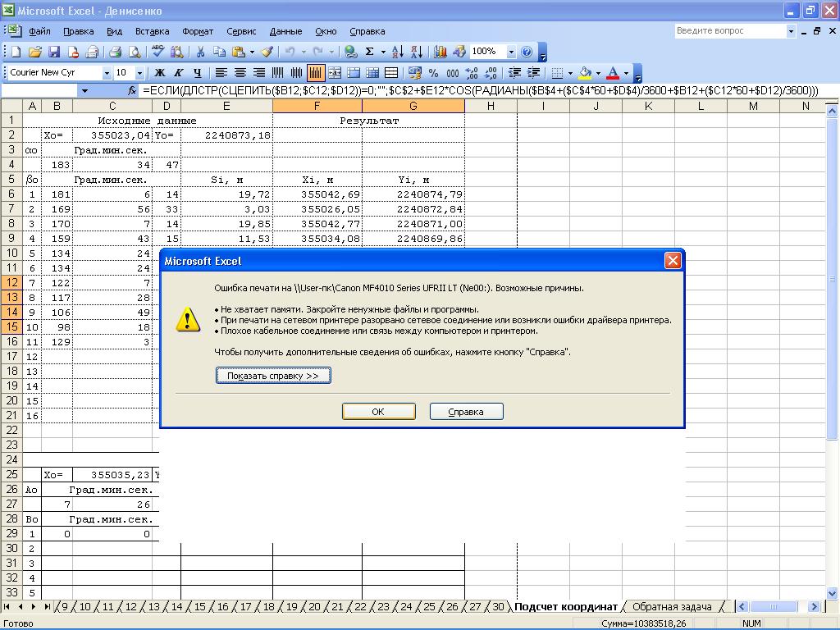
Task: Click Показать справку >> button
Action: click(x=273, y=376)
